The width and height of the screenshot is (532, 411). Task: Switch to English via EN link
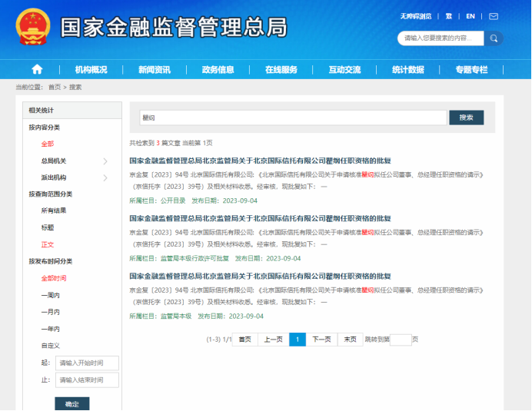[470, 16]
